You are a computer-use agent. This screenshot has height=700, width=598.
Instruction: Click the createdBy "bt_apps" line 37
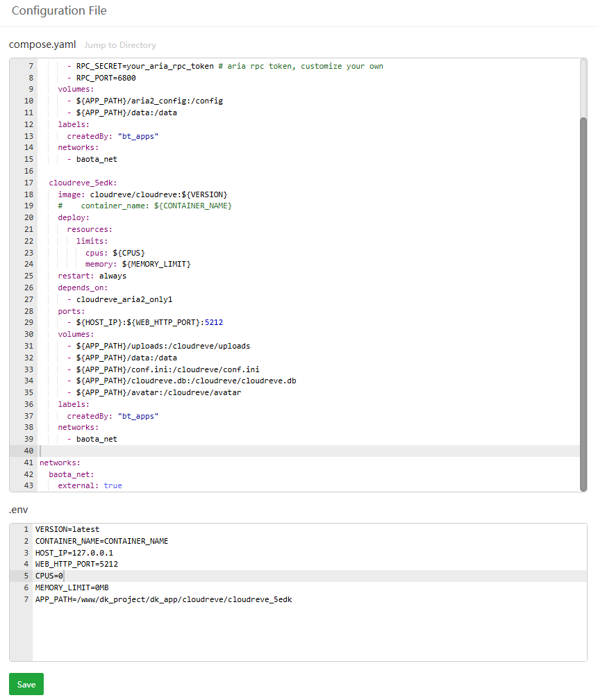(x=113, y=415)
